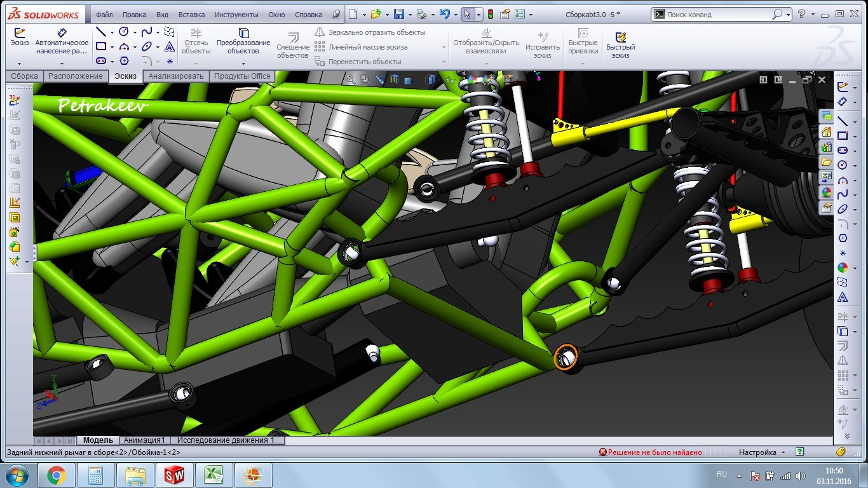Select the Polygon tool in ribbon
868x488 pixels.
pos(124,61)
